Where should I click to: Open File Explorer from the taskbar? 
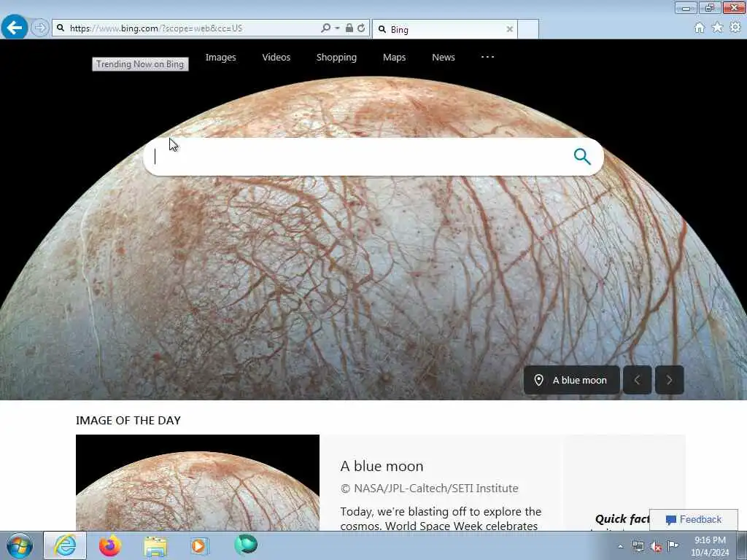155,546
